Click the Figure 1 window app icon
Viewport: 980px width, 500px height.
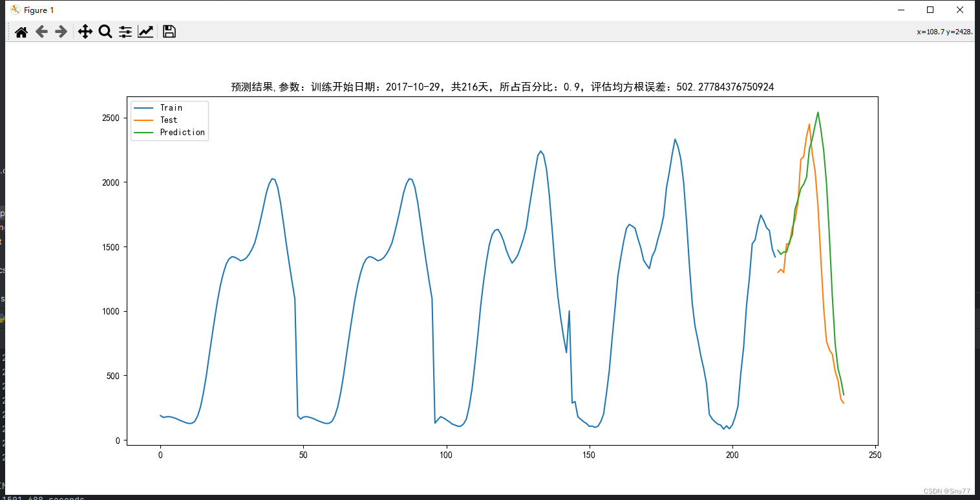coord(16,10)
